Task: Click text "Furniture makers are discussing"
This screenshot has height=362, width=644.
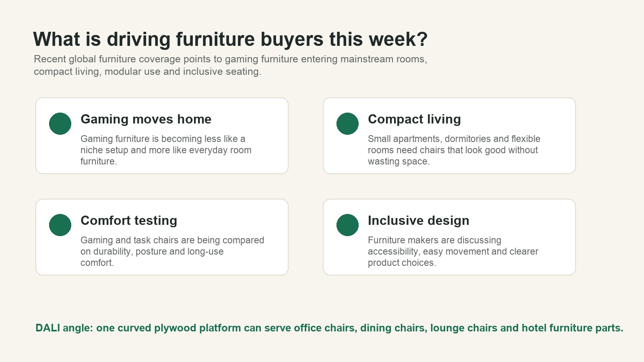Action: pos(434,240)
